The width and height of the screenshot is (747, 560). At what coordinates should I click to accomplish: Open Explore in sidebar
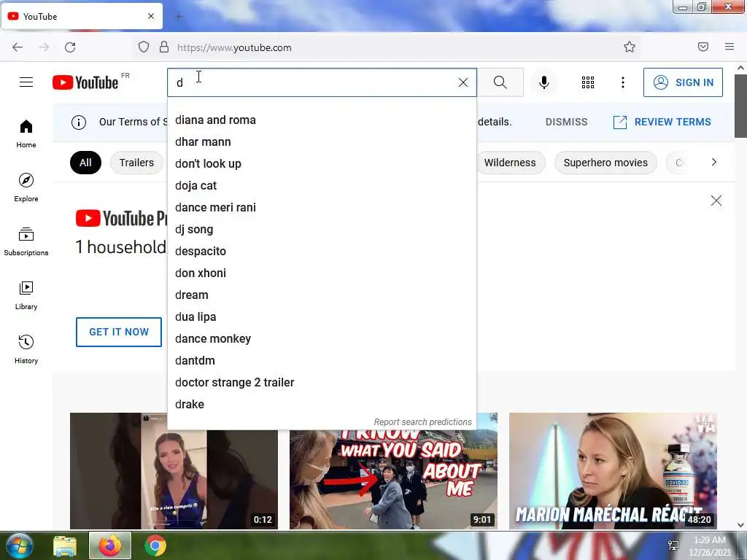click(26, 187)
